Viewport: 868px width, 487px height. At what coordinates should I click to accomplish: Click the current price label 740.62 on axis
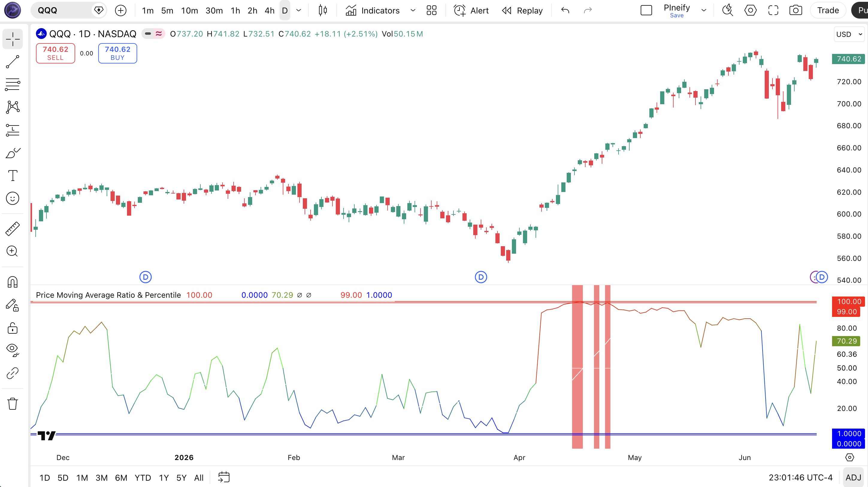click(849, 59)
